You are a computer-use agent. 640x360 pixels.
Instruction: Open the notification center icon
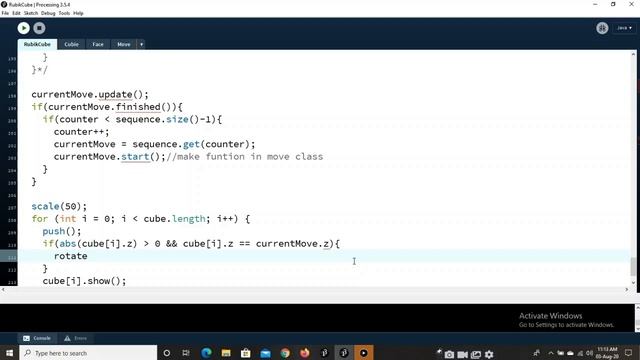click(x=629, y=353)
